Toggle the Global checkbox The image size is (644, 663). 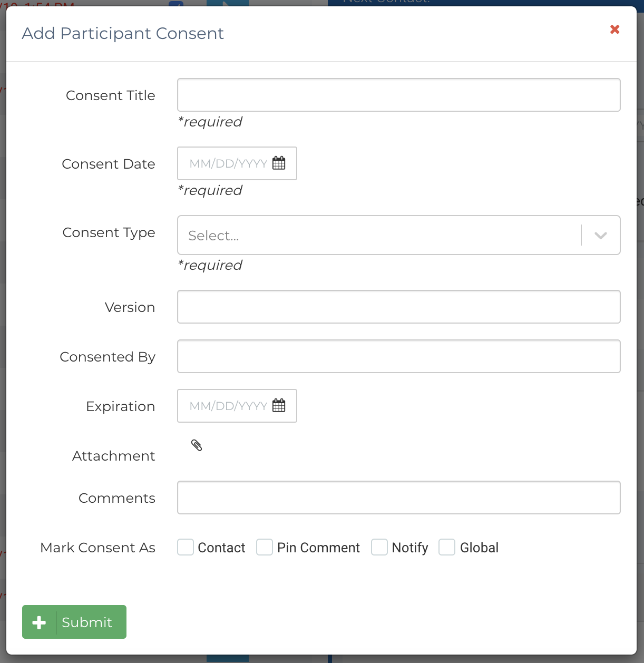point(447,548)
